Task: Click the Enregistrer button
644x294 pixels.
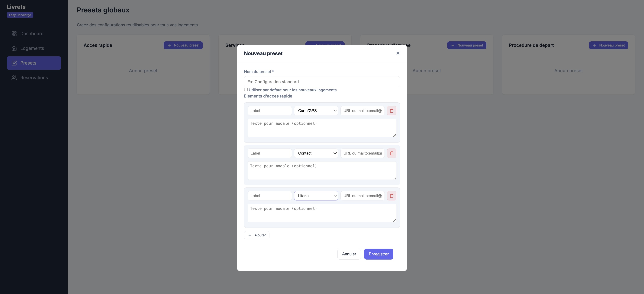Action: click(378, 254)
